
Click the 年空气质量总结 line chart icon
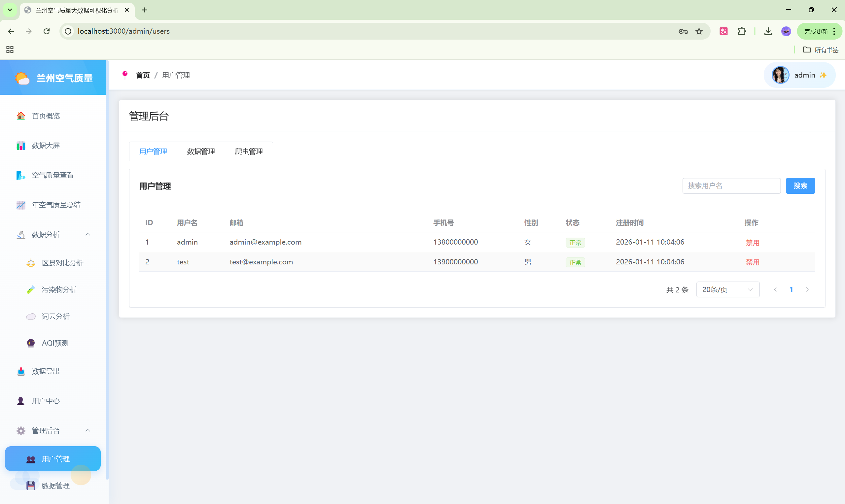(x=21, y=205)
